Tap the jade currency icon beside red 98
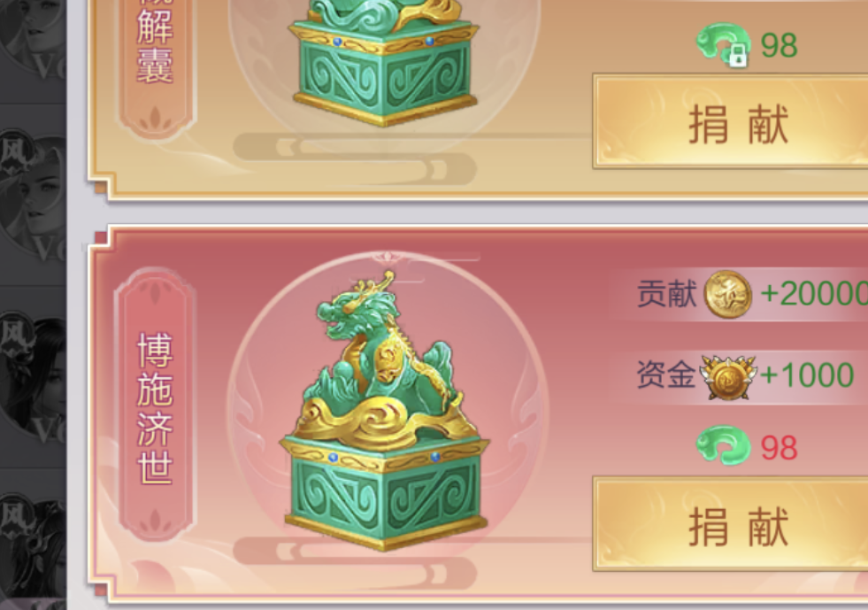868x610 pixels. (723, 447)
